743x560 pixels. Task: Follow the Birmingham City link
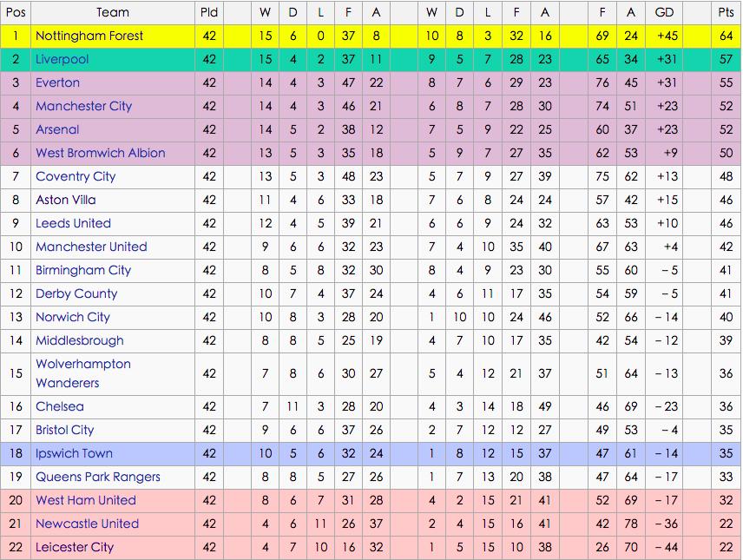coord(83,270)
